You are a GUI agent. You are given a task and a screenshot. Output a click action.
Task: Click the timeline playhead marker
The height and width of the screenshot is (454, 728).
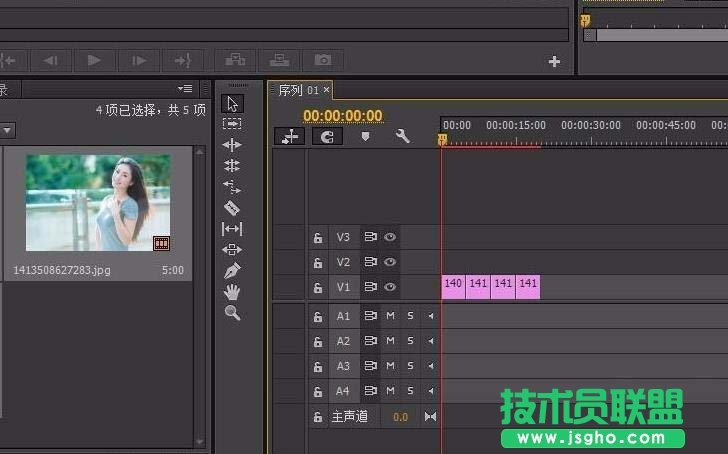coord(442,139)
